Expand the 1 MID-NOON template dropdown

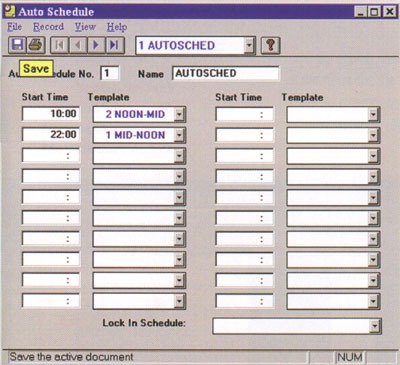(x=179, y=135)
